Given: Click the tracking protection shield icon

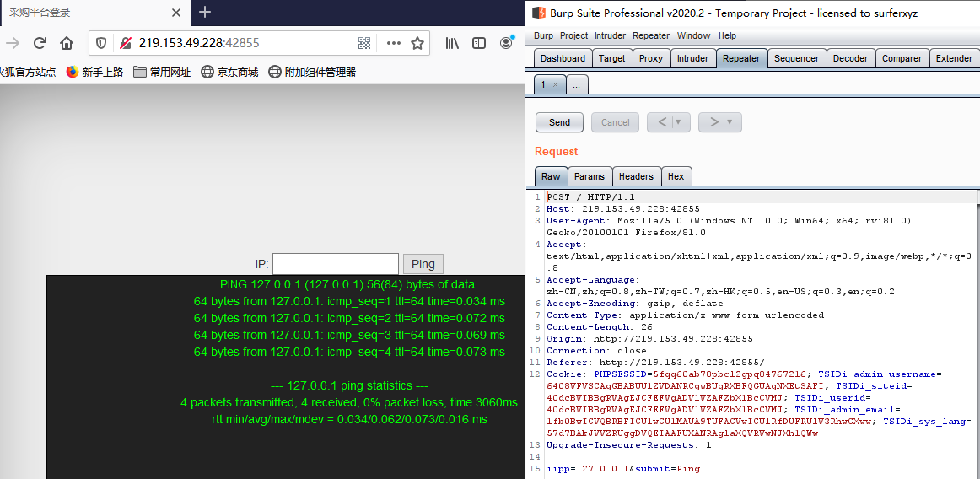Looking at the screenshot, I should coord(101,42).
